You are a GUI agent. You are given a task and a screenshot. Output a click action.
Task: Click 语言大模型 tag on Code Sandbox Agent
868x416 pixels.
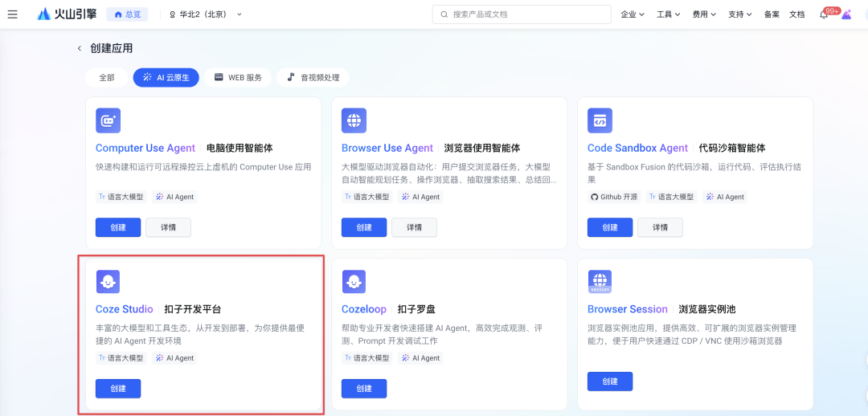(x=671, y=197)
